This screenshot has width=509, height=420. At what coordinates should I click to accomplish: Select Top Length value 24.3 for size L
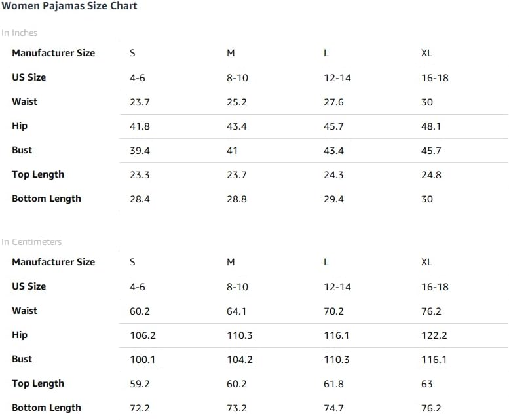tap(333, 175)
